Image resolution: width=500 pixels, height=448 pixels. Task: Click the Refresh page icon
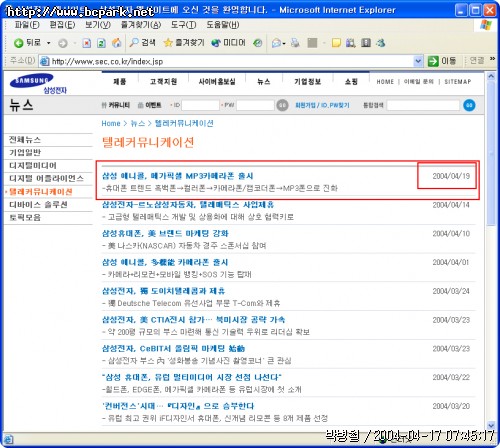pos(101,43)
